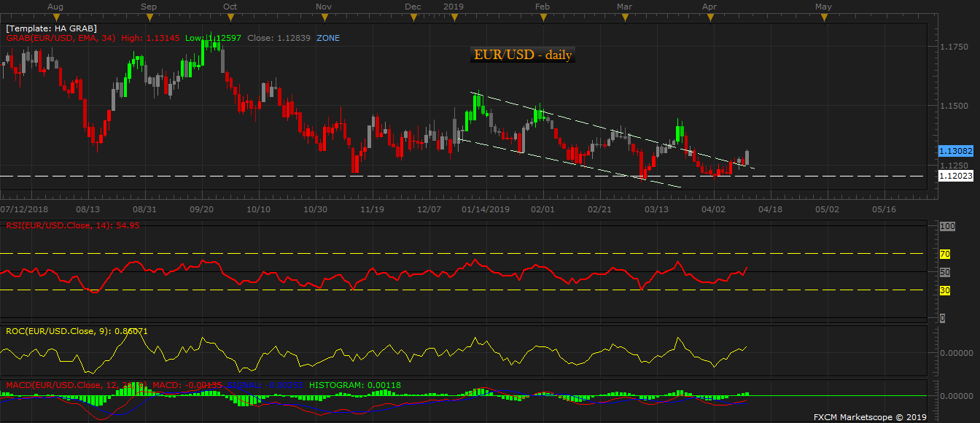The image size is (980, 423).
Task: Select the 1.12023 support level price tag
Action: (956, 176)
